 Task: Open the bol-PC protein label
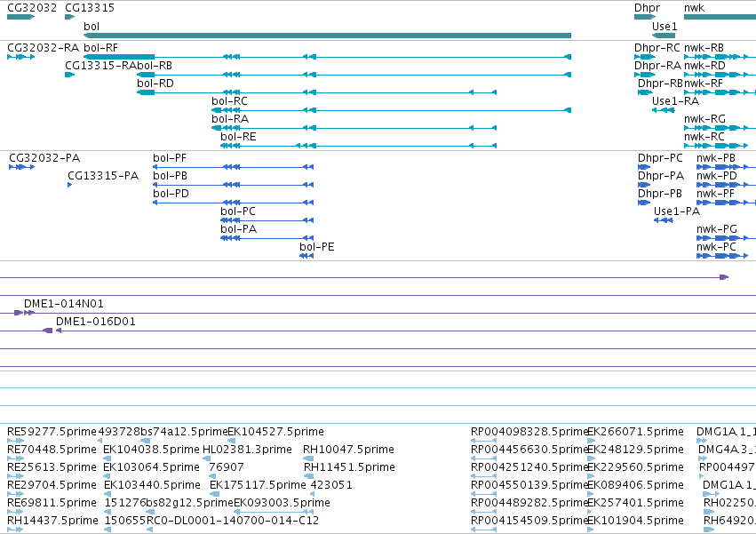(x=238, y=211)
